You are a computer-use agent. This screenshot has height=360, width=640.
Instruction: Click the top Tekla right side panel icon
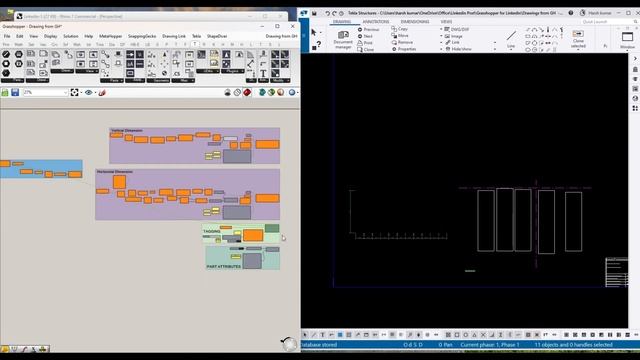pos(635,59)
